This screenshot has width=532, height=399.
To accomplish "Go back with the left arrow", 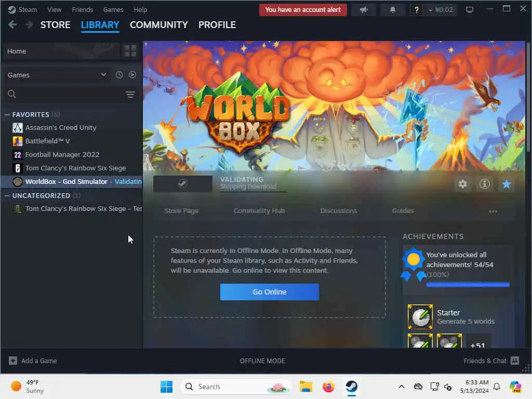I will click(12, 25).
